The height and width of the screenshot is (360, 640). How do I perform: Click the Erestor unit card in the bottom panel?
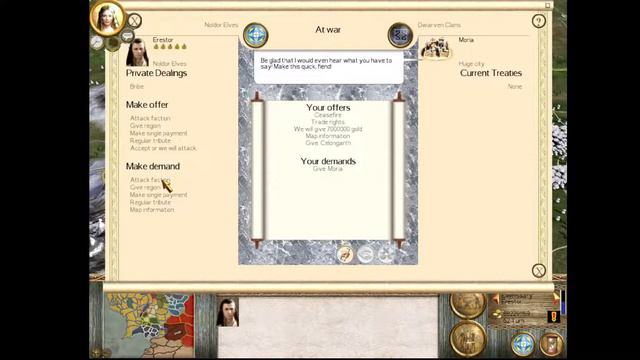pyautogui.click(x=227, y=312)
